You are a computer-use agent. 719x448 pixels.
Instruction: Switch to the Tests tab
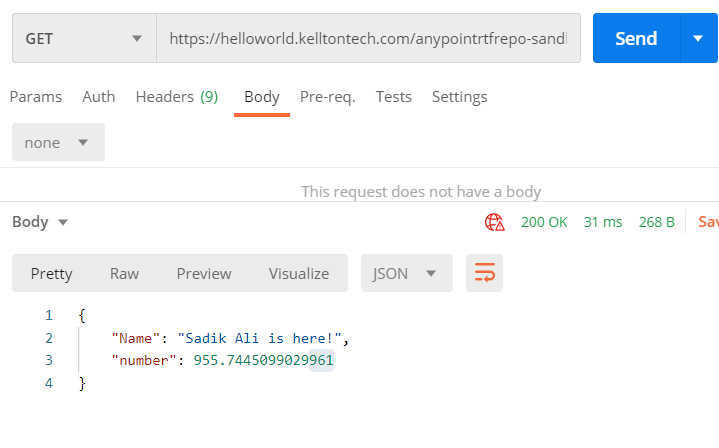(x=394, y=97)
